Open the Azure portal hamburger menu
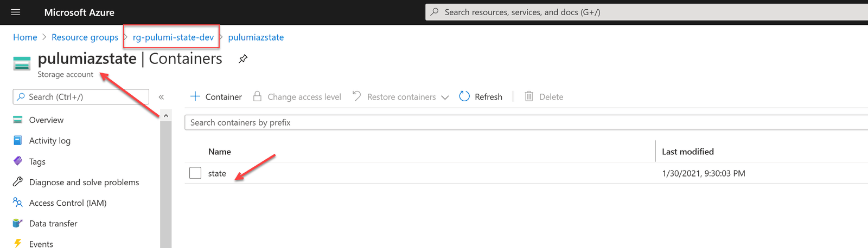The width and height of the screenshot is (868, 248). pos(16,12)
